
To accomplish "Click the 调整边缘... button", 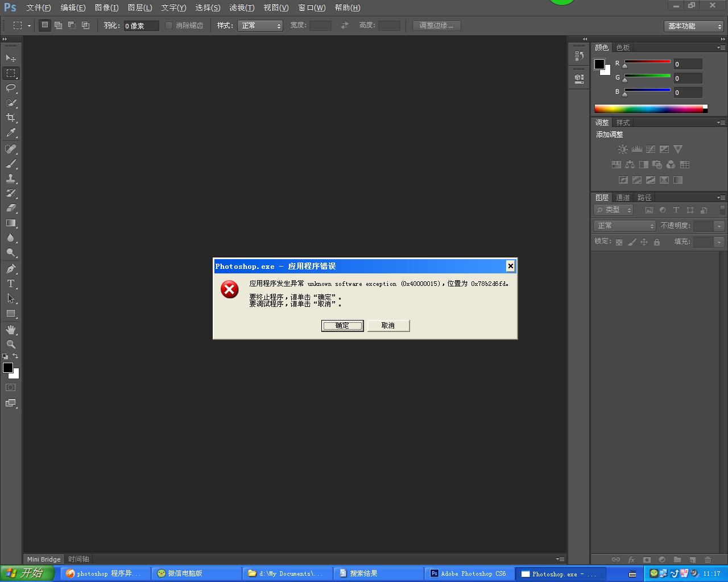I will pos(437,26).
